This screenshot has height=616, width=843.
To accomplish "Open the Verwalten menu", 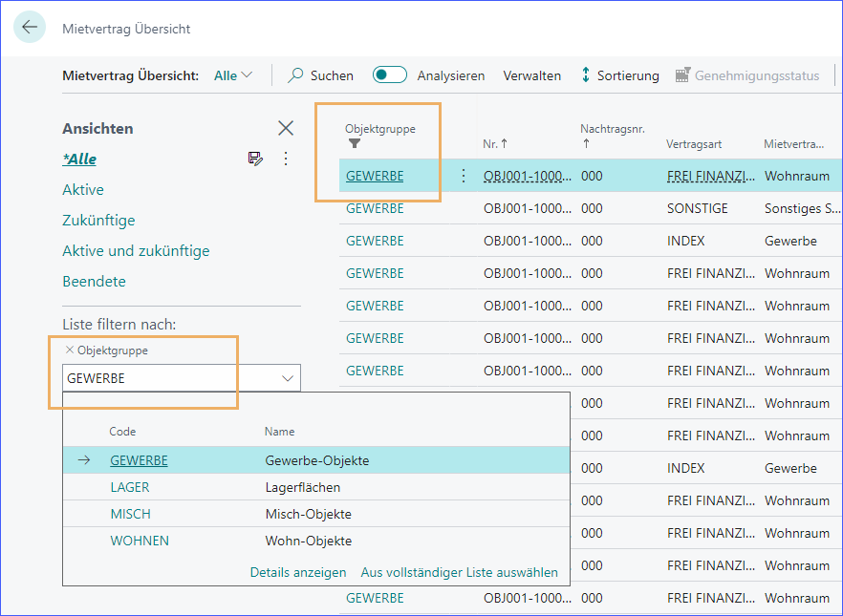I will click(x=531, y=75).
